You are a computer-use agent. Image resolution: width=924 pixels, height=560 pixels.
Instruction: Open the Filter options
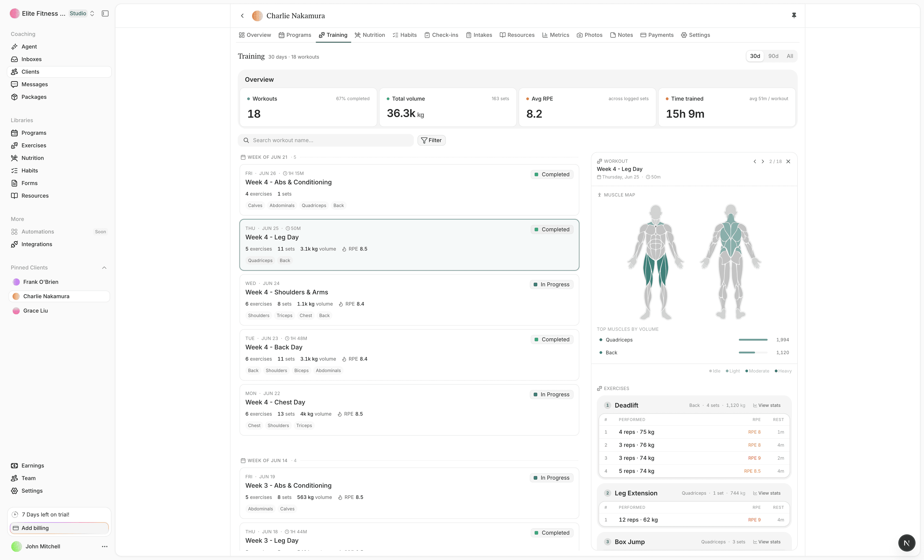click(x=431, y=140)
